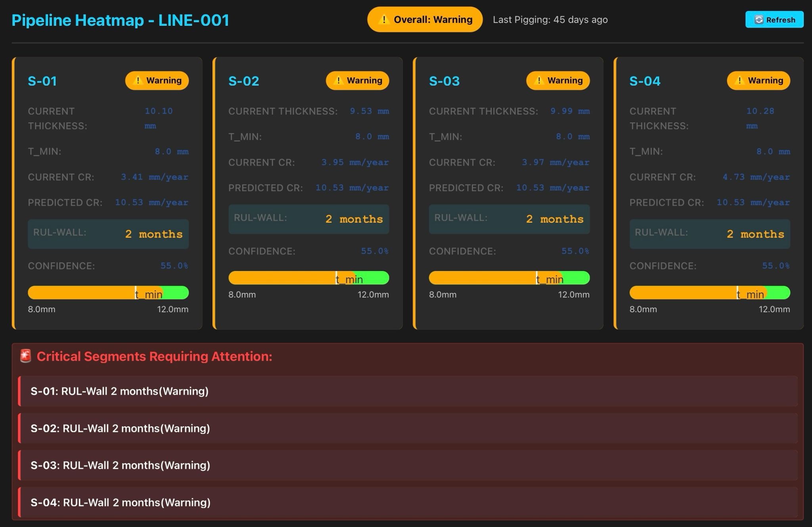Click the S-02 Warning badge

click(357, 80)
